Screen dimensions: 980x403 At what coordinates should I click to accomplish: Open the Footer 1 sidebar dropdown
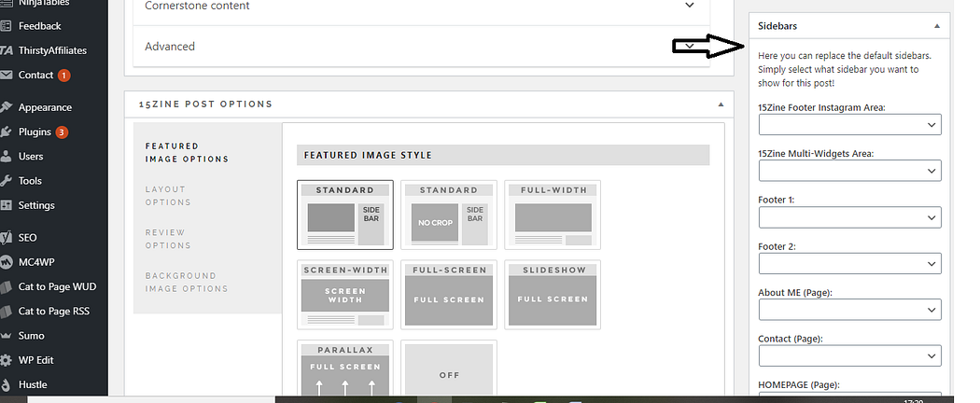pyautogui.click(x=849, y=217)
